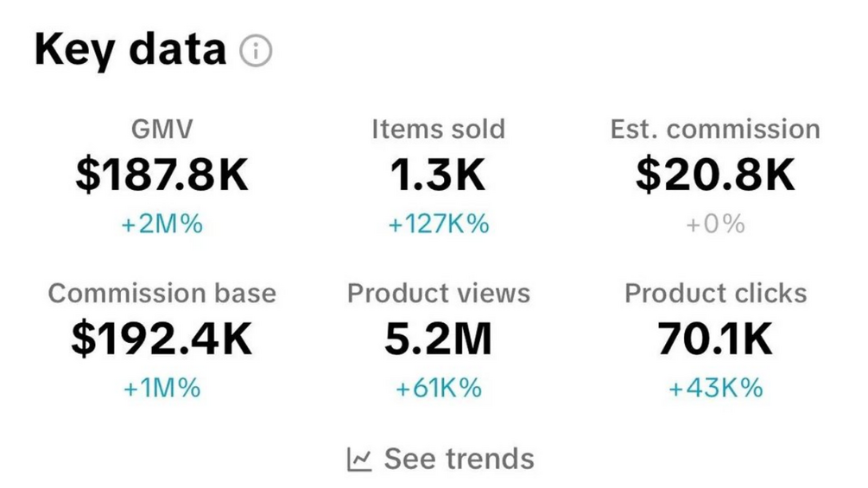Viewport: 868px width, 488px height.
Task: Click the $20.8K commission value
Action: tap(715, 174)
